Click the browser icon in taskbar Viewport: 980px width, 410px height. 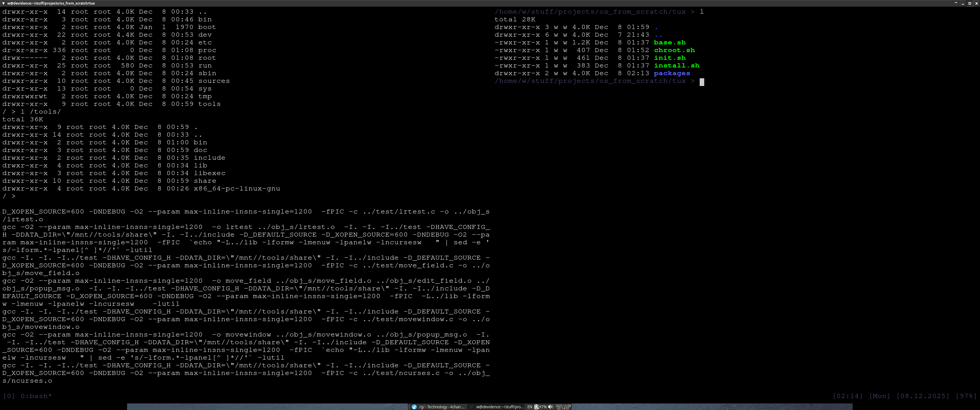pyautogui.click(x=414, y=407)
